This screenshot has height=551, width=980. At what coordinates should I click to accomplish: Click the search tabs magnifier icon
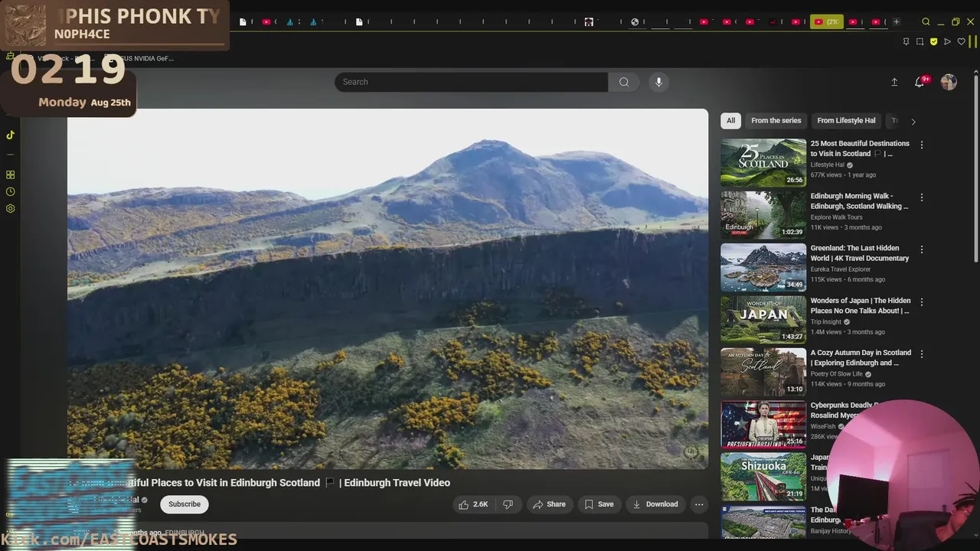tap(926, 21)
